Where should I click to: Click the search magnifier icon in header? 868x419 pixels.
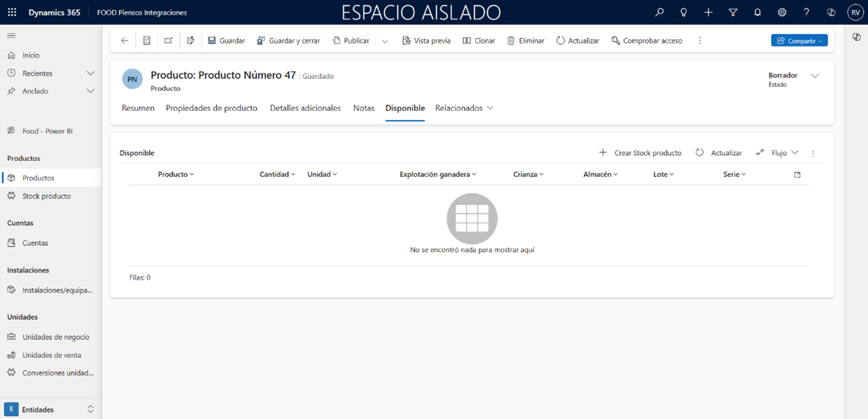tap(660, 13)
